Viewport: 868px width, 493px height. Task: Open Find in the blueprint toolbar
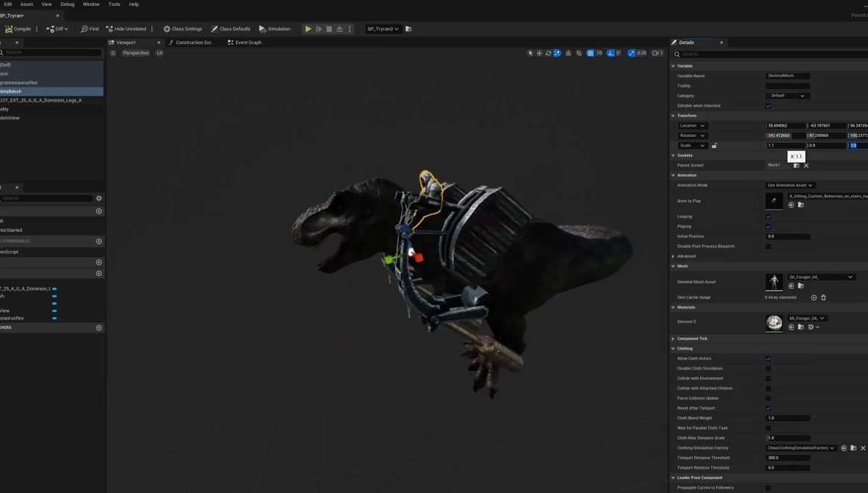[x=90, y=29]
